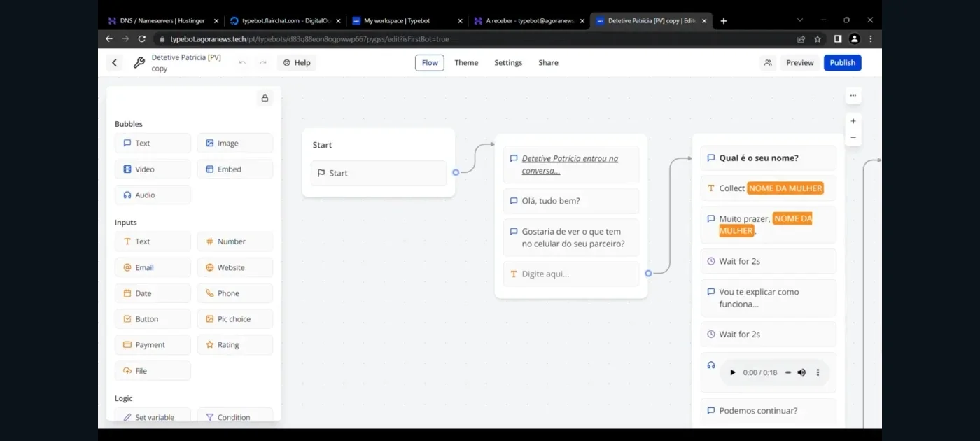
Task: Click the wrench icon beside bot name
Action: tap(139, 63)
